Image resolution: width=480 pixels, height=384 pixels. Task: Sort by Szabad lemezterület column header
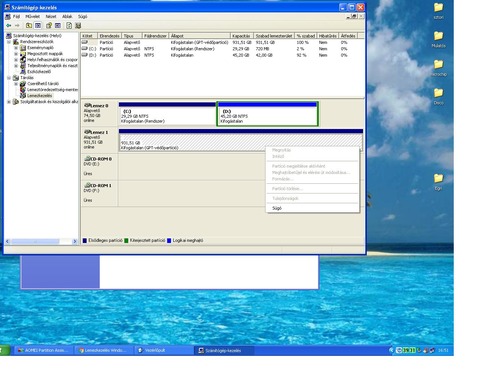point(274,36)
